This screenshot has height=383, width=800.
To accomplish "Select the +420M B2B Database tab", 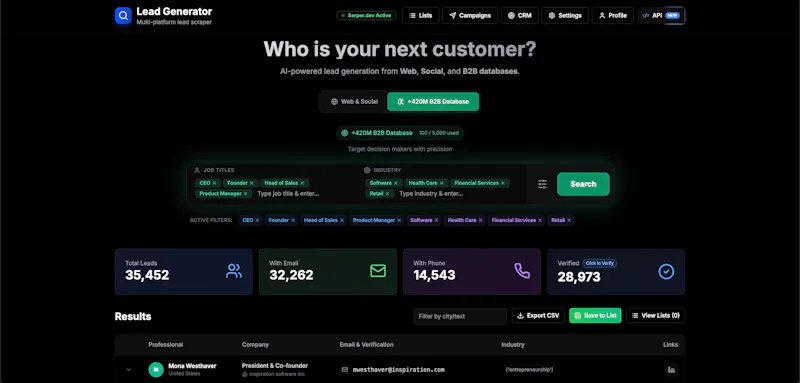I will click(x=433, y=101).
